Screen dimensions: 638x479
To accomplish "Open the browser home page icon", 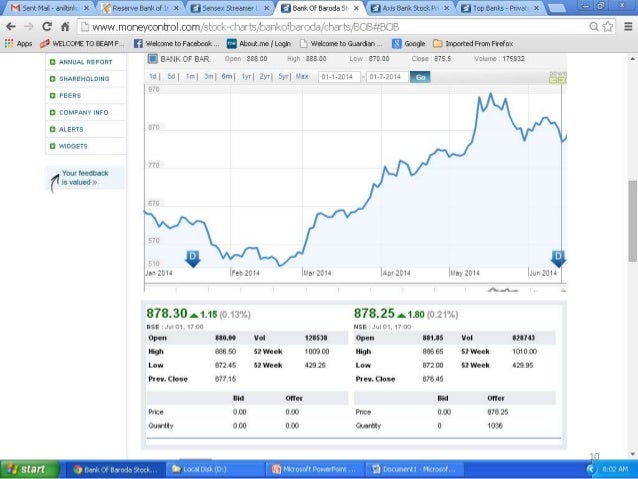I will [65, 27].
